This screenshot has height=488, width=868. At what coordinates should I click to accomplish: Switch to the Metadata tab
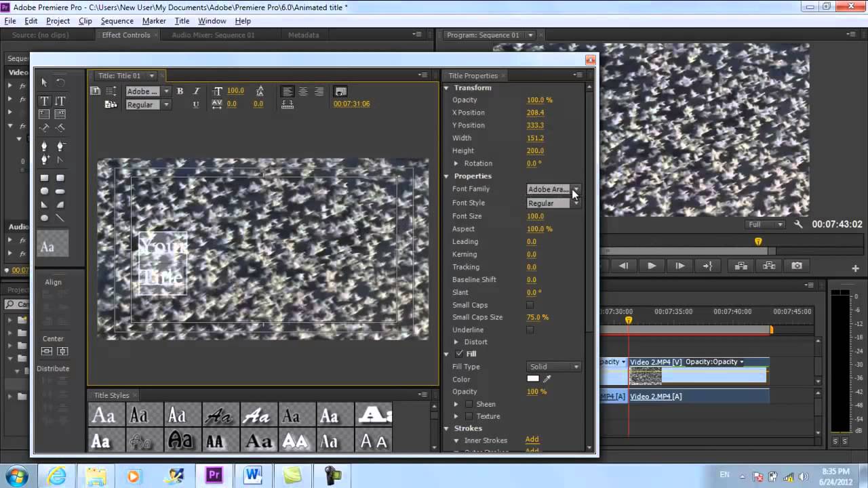pyautogui.click(x=303, y=35)
